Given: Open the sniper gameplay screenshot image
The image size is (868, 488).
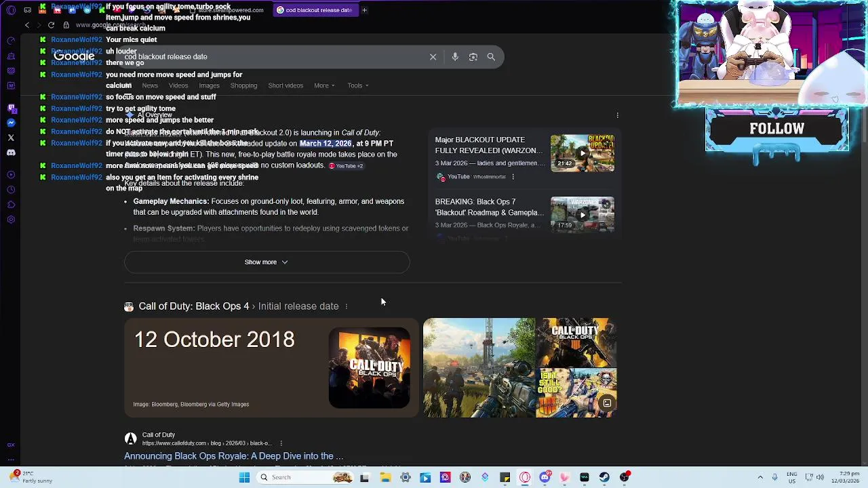Looking at the screenshot, I should pos(479,368).
